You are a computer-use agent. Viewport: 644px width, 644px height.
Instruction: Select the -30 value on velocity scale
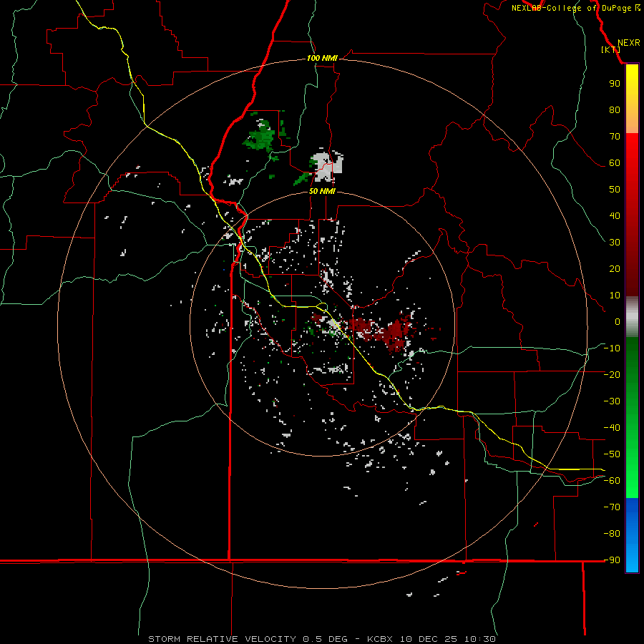pos(612,401)
